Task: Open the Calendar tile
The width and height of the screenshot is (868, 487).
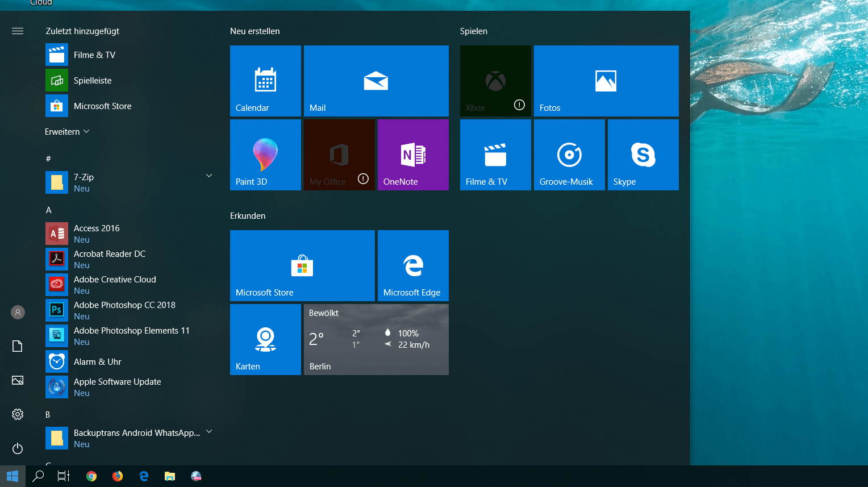Action: [265, 81]
